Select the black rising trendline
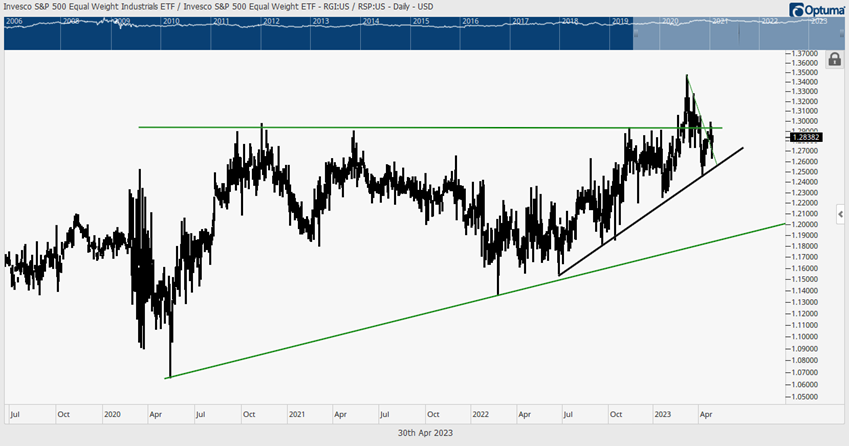The height and width of the screenshot is (446, 849). pyautogui.click(x=650, y=212)
